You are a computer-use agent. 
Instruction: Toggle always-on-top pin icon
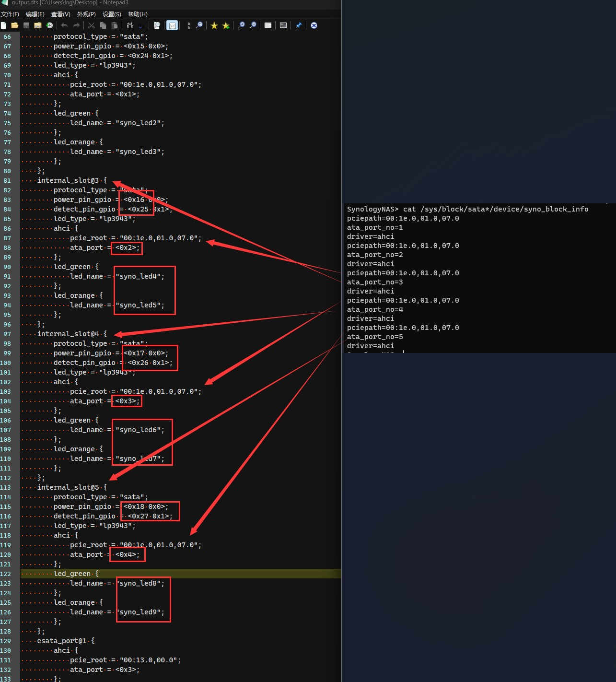(x=299, y=25)
